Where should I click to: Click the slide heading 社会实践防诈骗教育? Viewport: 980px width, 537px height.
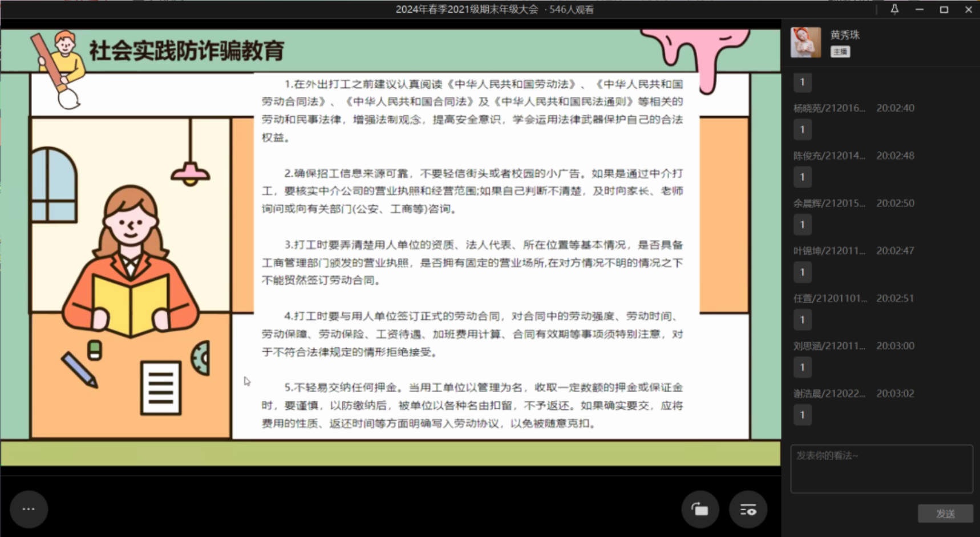[187, 51]
